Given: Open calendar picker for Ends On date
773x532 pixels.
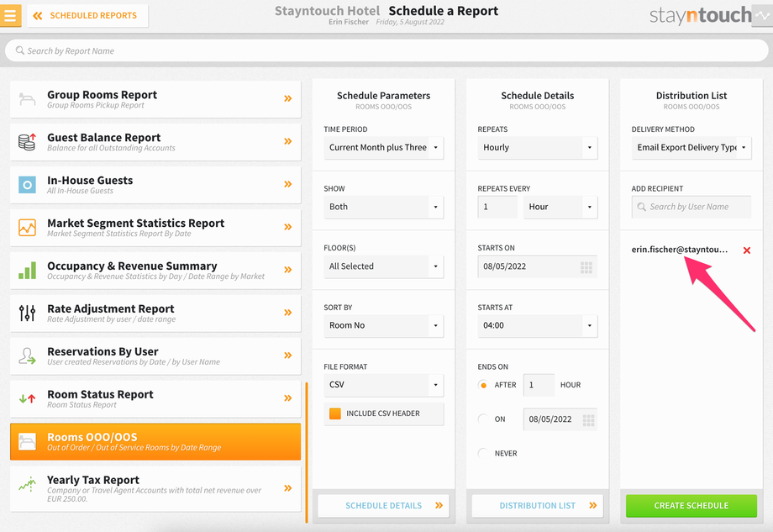Looking at the screenshot, I should point(588,420).
